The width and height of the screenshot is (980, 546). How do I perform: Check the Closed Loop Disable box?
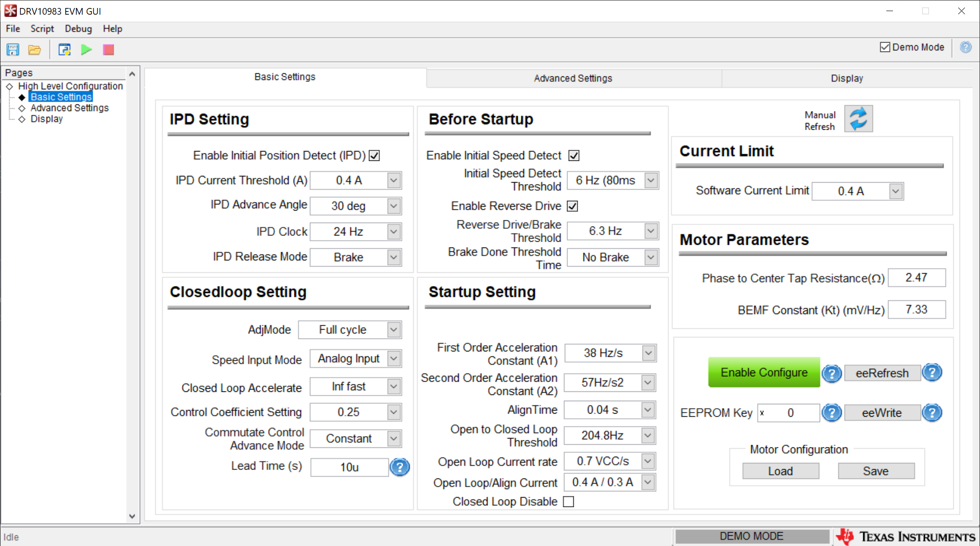click(x=568, y=502)
